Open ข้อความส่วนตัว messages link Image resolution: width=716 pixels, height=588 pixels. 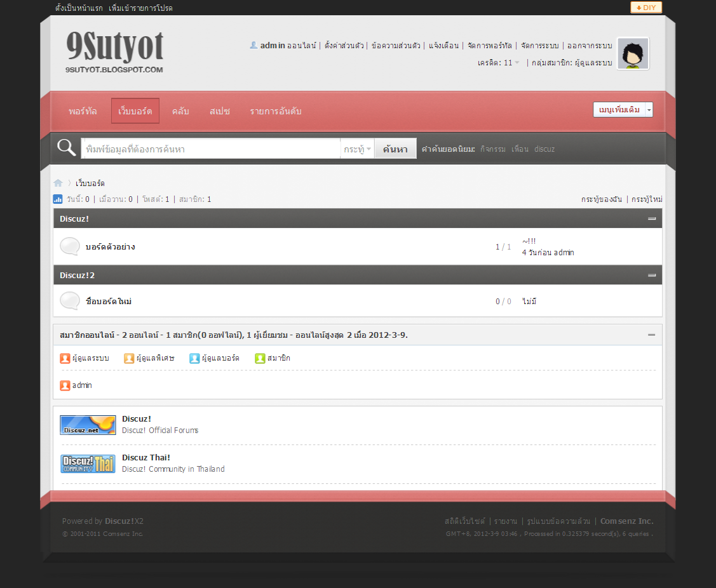(396, 45)
